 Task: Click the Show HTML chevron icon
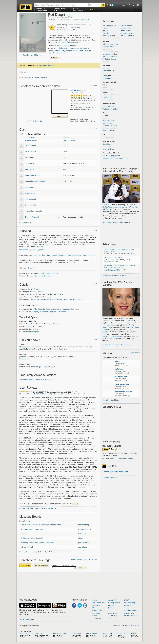(103, 459)
